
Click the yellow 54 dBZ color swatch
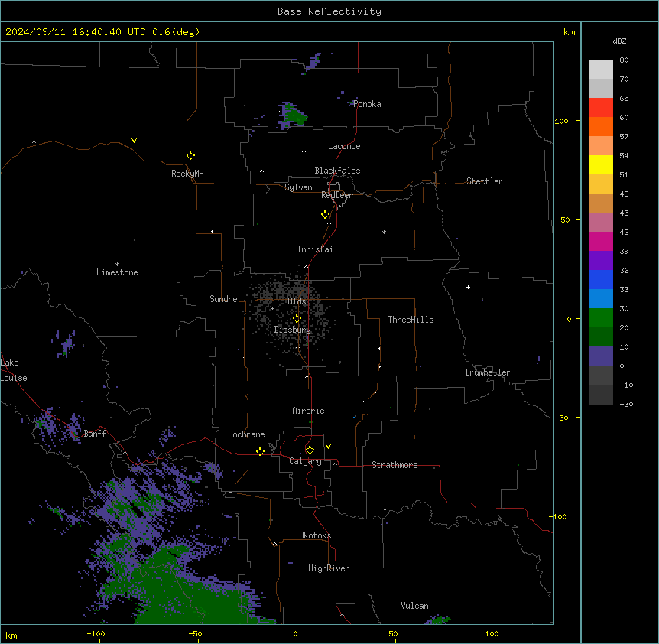tap(601, 164)
